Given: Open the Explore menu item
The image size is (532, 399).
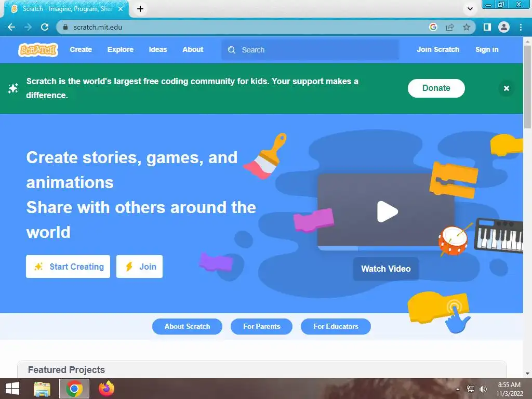Looking at the screenshot, I should click(x=121, y=49).
